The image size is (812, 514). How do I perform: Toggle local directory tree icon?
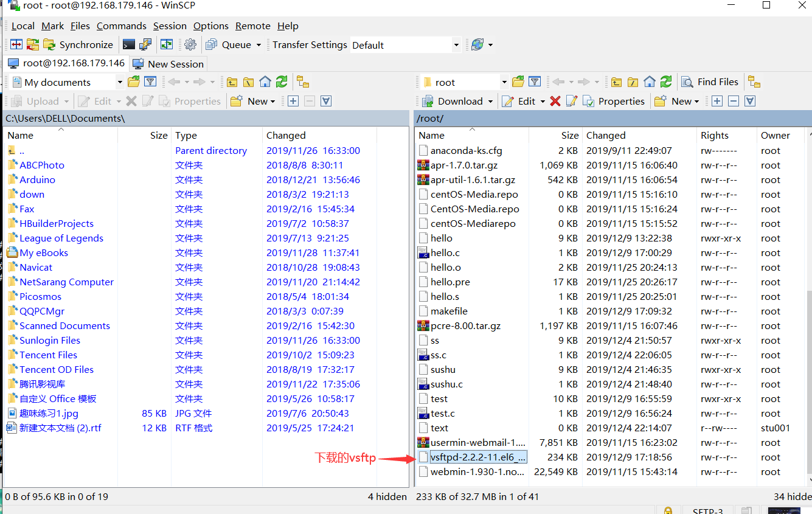pyautogui.click(x=303, y=82)
